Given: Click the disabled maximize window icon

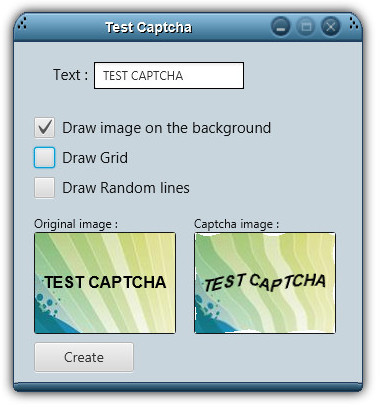Looking at the screenshot, I should pyautogui.click(x=306, y=27).
